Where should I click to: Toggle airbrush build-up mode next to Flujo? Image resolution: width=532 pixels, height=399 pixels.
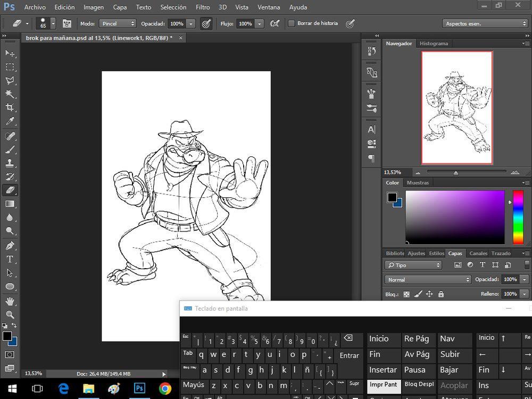(x=275, y=23)
